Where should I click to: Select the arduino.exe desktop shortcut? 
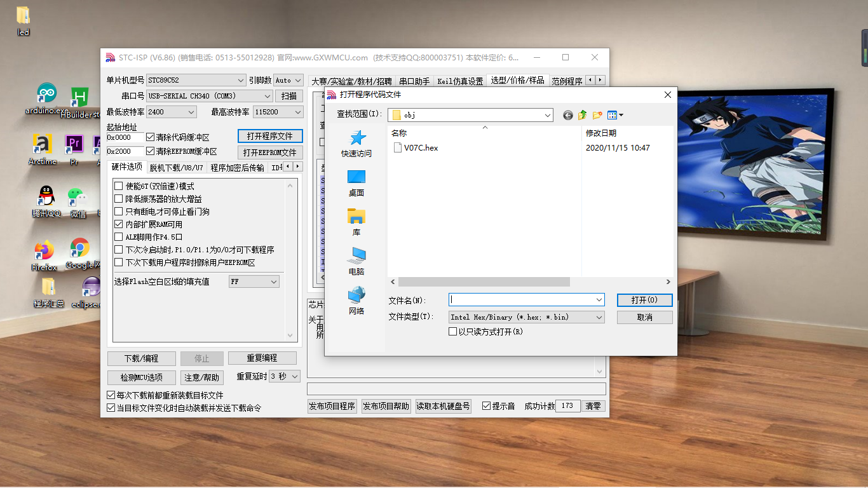tap(46, 100)
